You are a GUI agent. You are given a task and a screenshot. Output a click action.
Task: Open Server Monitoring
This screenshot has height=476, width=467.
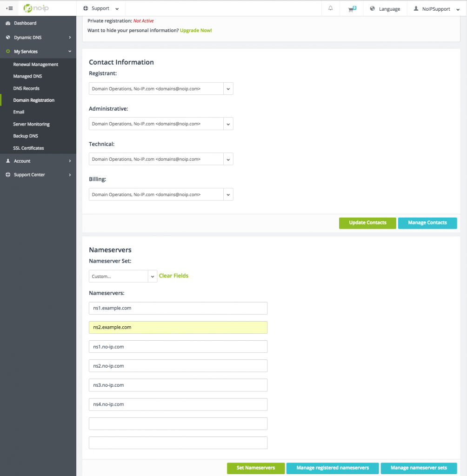(x=31, y=124)
